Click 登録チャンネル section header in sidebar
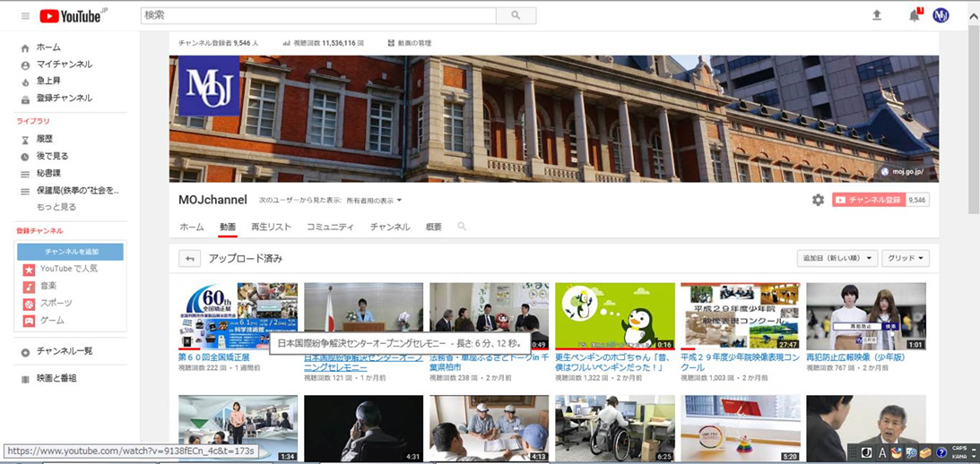The image size is (980, 464). [x=40, y=231]
